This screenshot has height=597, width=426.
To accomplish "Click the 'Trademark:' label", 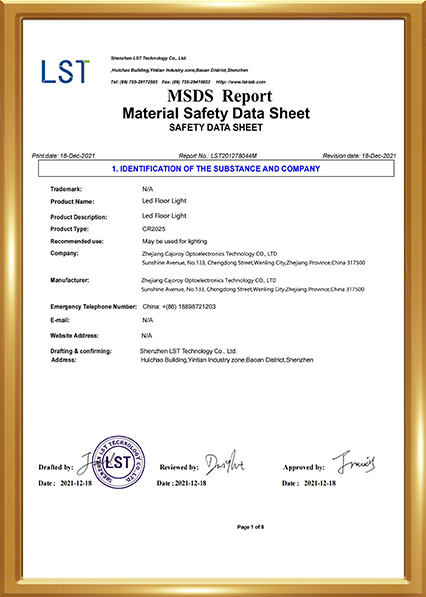I will pyautogui.click(x=66, y=189).
